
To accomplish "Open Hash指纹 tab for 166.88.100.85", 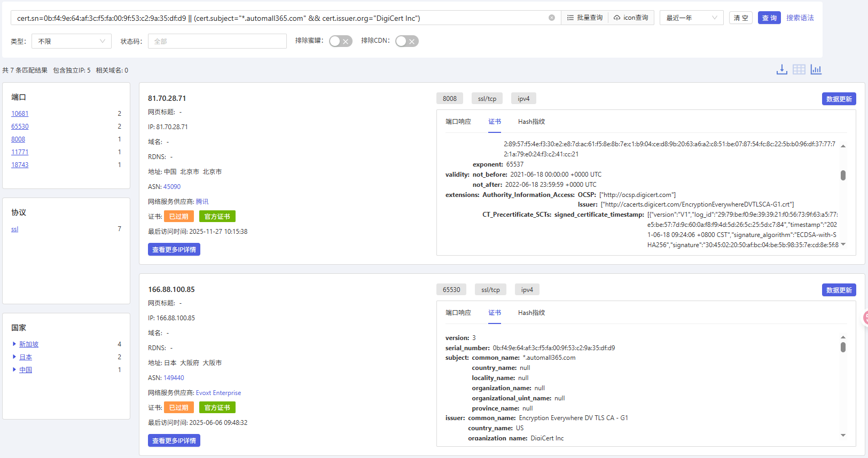I will tap(531, 313).
